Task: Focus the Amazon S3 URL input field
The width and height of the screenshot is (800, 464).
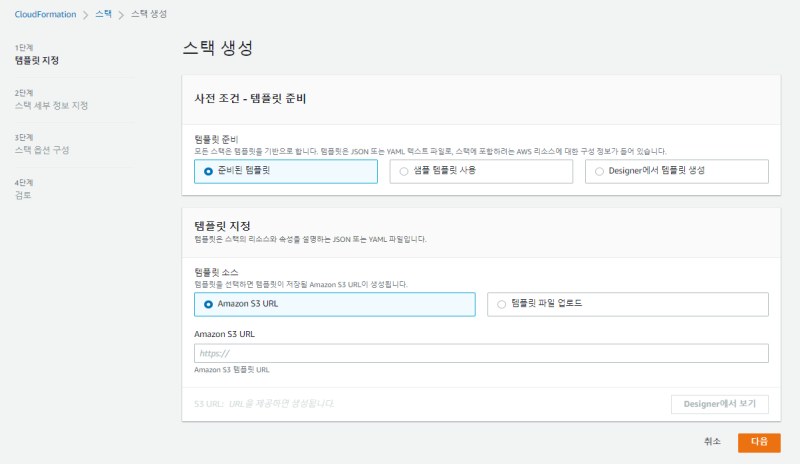Action: [480, 353]
